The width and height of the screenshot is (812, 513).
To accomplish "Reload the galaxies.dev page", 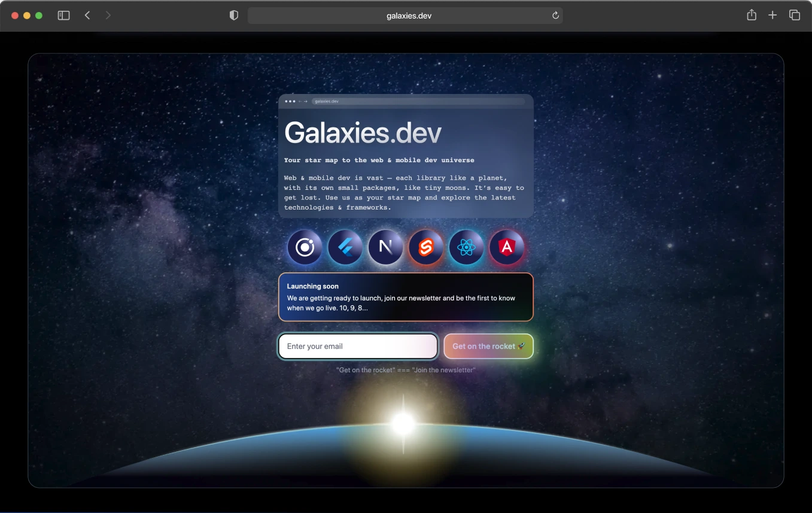I will pyautogui.click(x=555, y=16).
